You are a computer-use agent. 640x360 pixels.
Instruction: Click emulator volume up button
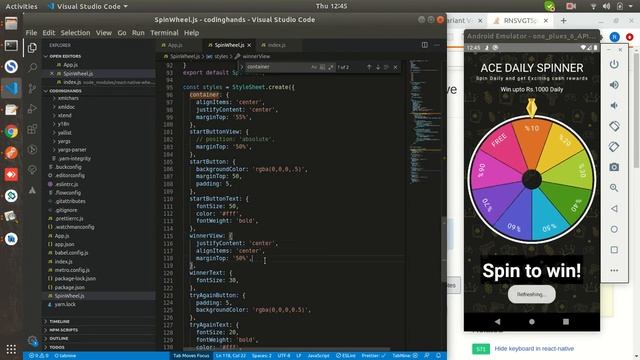[614, 85]
